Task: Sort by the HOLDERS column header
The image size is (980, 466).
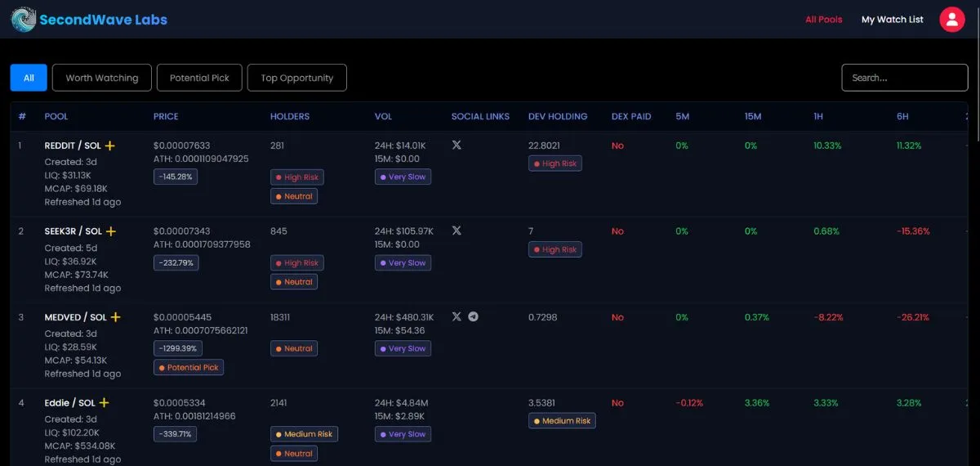Action: tap(290, 116)
